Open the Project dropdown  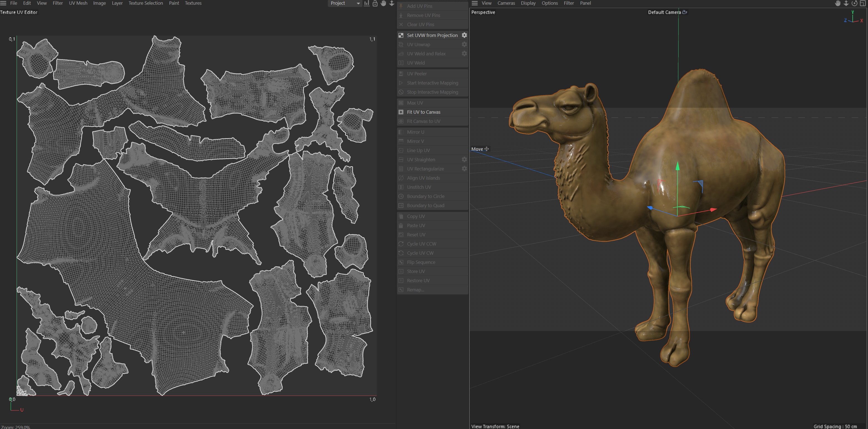(x=345, y=3)
